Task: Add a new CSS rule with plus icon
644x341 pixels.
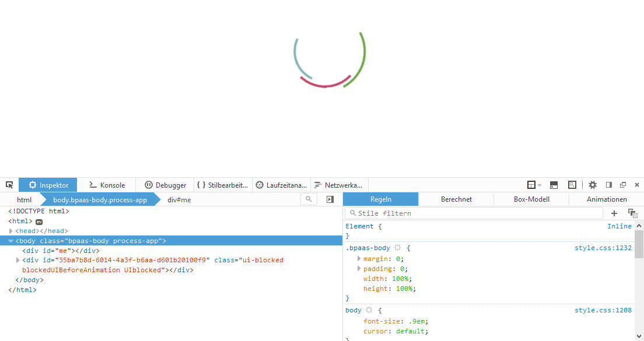Action: point(614,213)
